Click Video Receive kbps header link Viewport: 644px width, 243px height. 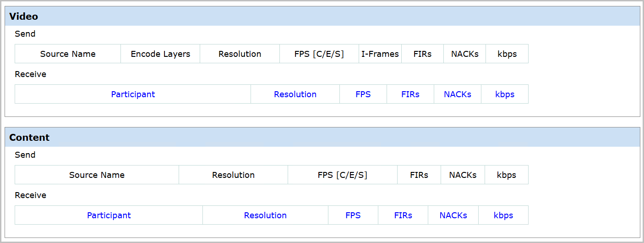504,94
